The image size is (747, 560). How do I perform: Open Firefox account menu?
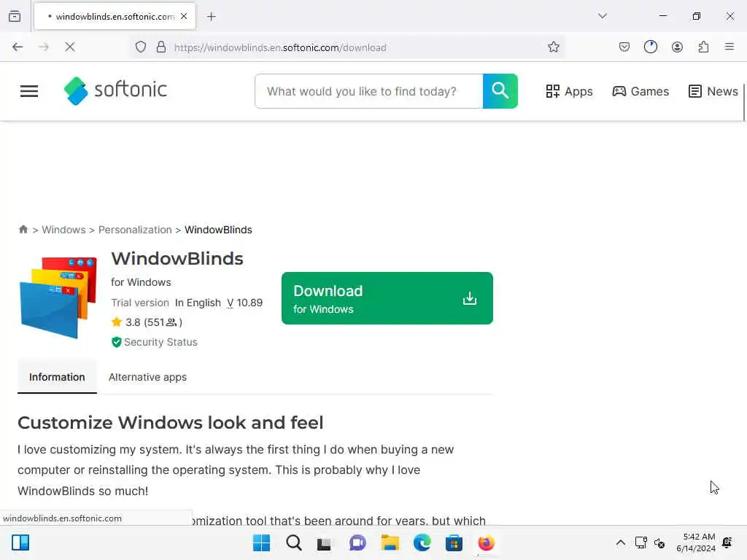678,47
